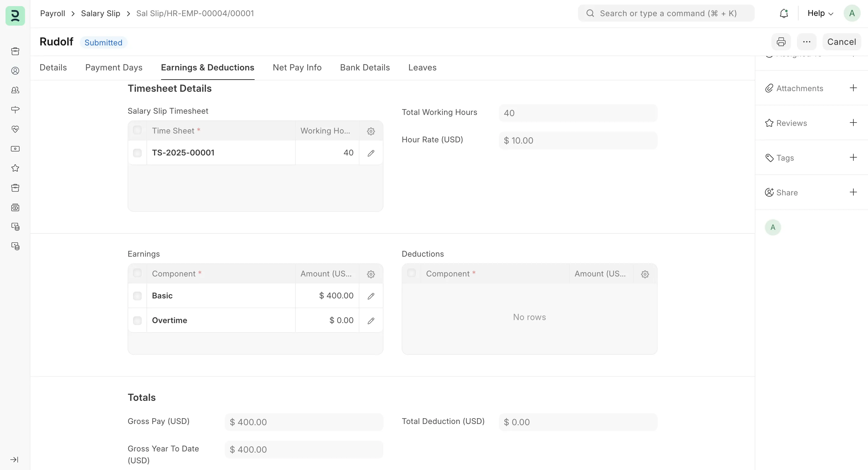Add an attachment with plus icon
Viewport: 868px width, 470px height.
[853, 88]
